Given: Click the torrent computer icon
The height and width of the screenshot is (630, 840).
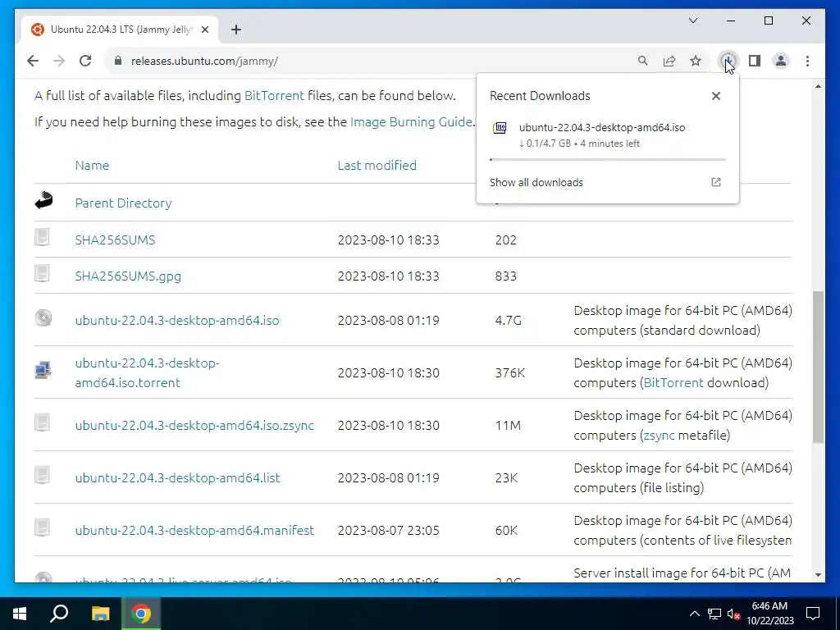Looking at the screenshot, I should pos(43,370).
